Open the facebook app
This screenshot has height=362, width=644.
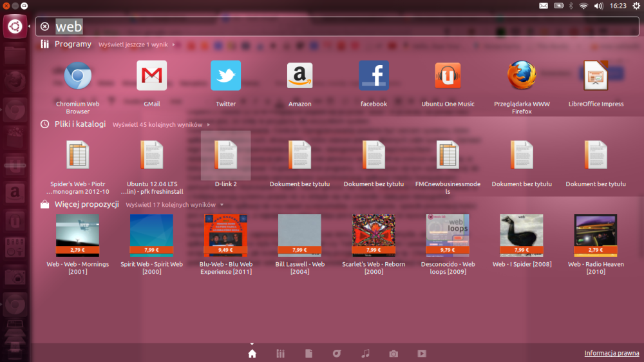coord(374,75)
